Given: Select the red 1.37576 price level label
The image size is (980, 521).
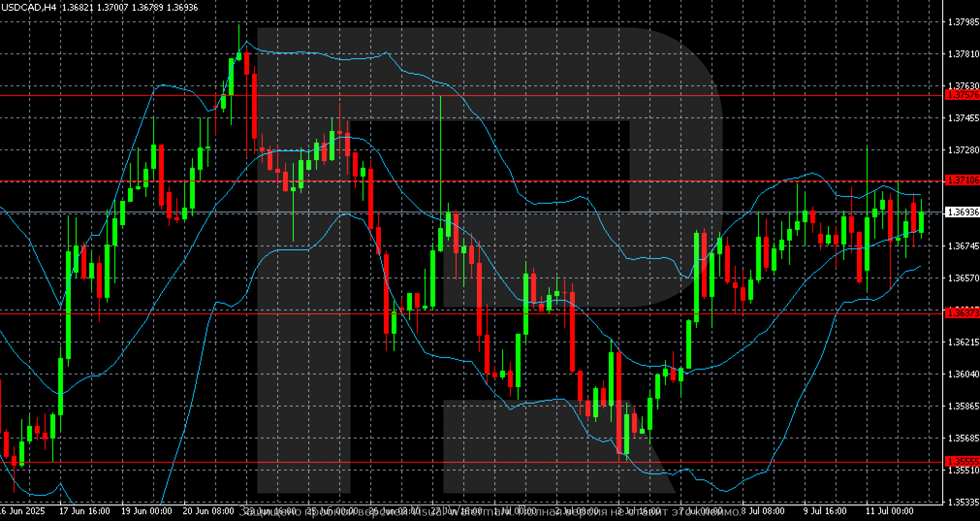Looking at the screenshot, I should pos(963,95).
